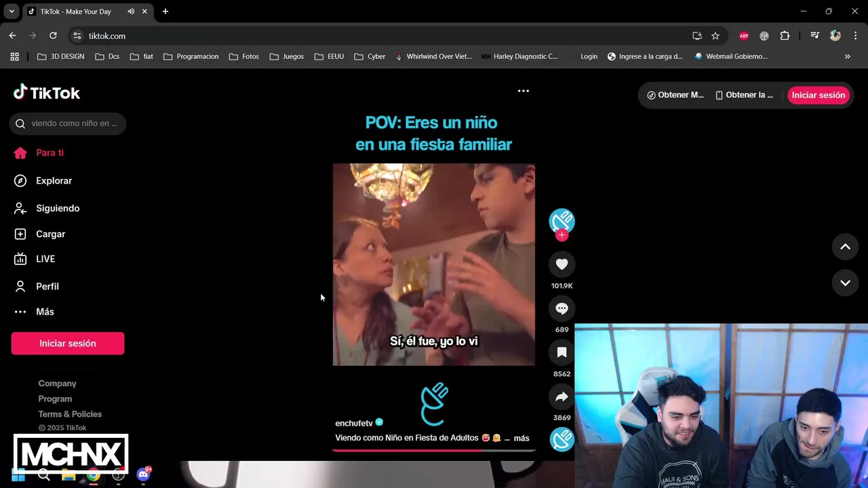868x488 pixels.
Task: Go to previous video with up arrow
Action: coord(845,247)
